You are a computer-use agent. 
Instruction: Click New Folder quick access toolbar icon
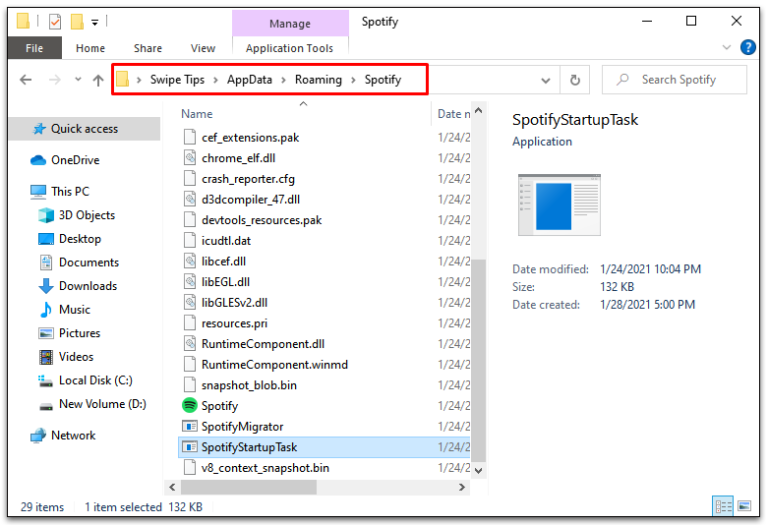[x=77, y=22]
